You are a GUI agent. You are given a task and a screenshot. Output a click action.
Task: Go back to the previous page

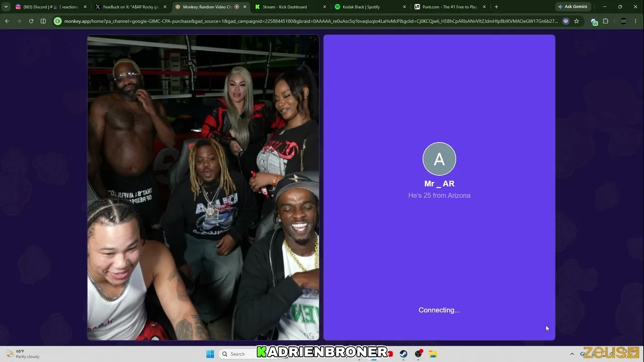(x=7, y=21)
